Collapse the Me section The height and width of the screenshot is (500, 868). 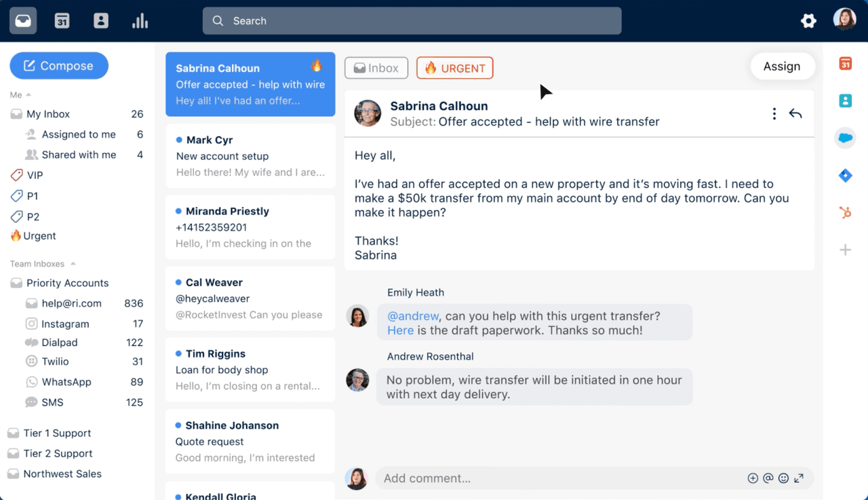[x=28, y=95]
